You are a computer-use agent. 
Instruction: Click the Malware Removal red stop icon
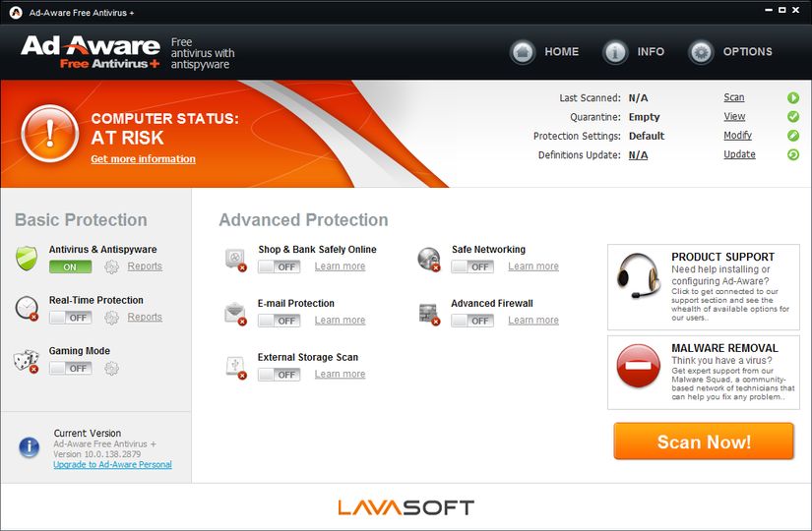click(x=638, y=365)
